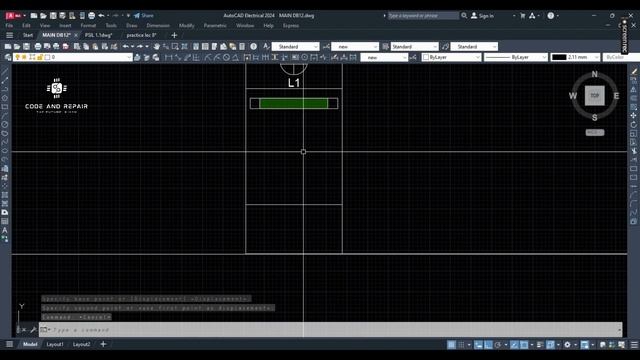Select the Move tool in modify toolbar

tap(633, 116)
